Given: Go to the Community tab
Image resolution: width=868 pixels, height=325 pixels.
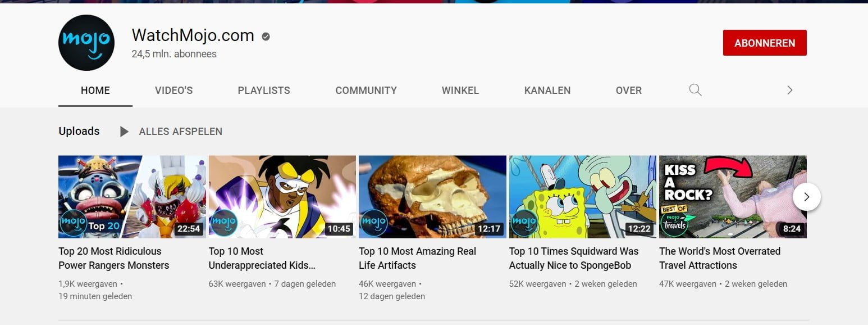Looking at the screenshot, I should (x=366, y=91).
